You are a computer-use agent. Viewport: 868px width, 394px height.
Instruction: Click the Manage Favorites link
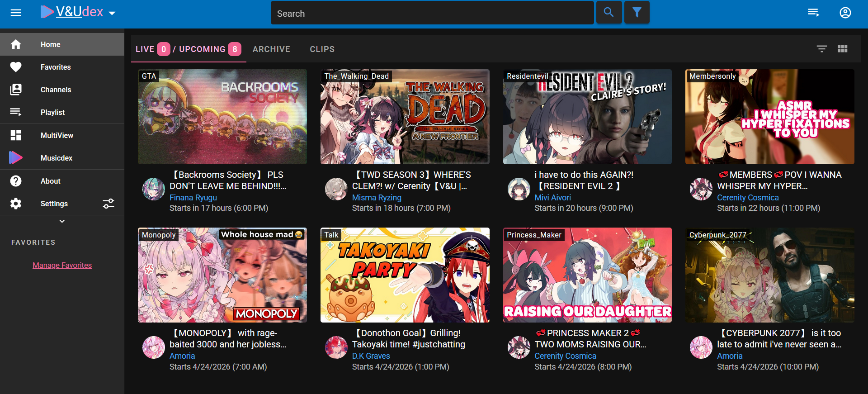(x=62, y=265)
